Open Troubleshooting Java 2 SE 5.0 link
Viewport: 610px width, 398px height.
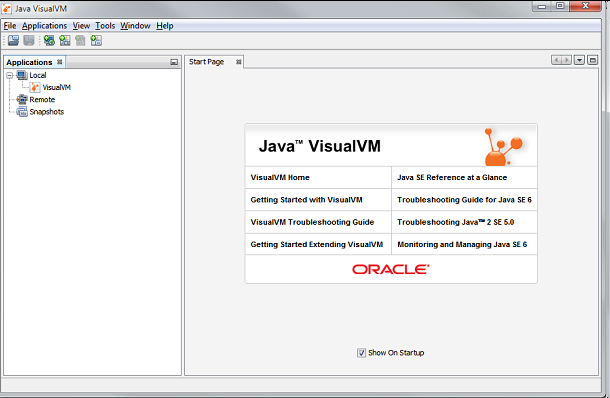[456, 222]
